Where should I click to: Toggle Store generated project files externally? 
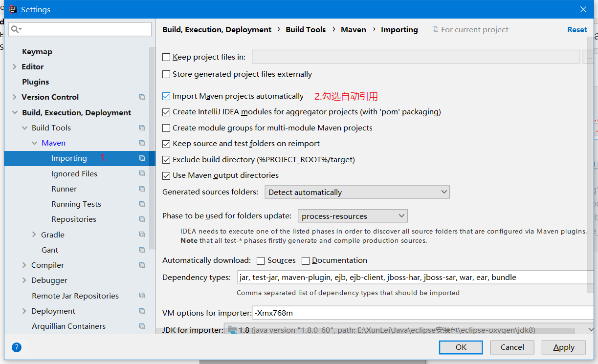[x=166, y=74]
